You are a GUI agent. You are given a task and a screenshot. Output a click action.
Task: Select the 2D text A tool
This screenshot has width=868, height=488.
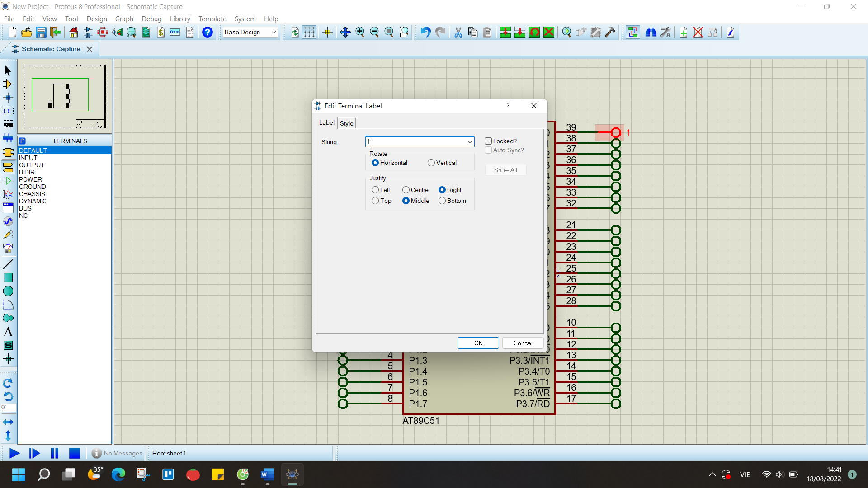pyautogui.click(x=8, y=332)
